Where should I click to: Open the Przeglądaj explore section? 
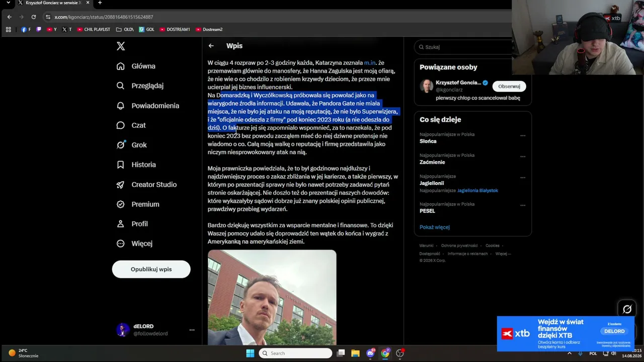(x=140, y=85)
